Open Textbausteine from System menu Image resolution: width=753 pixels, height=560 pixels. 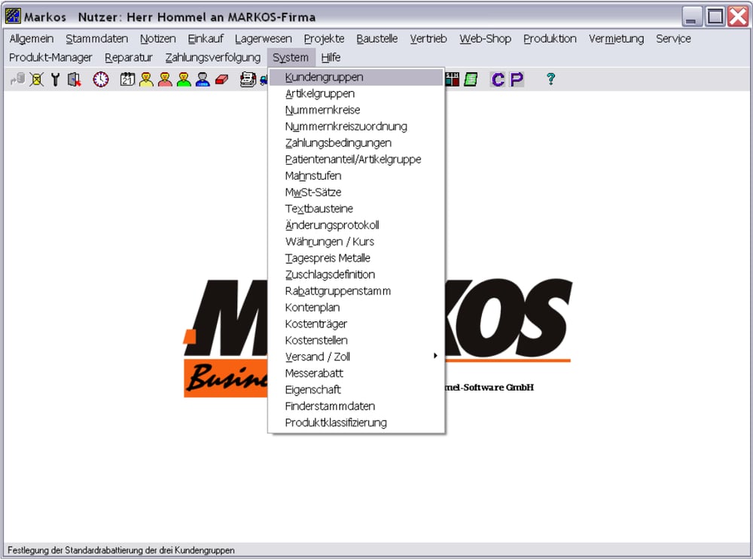(356, 208)
